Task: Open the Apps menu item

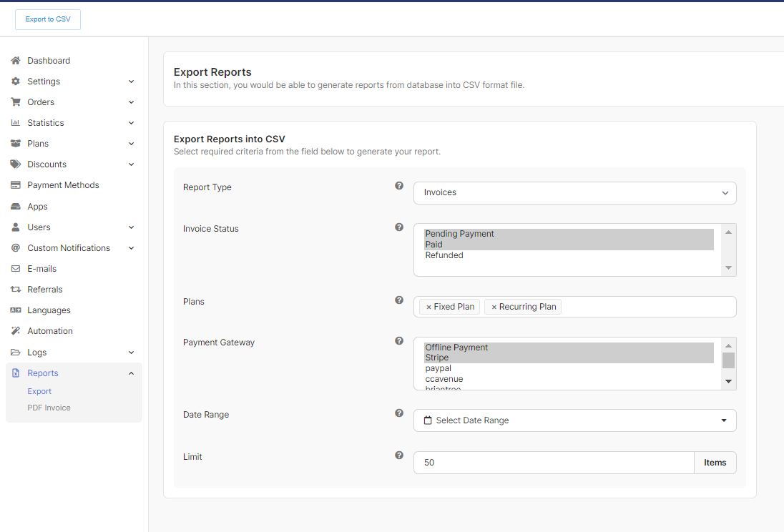Action: pos(37,207)
